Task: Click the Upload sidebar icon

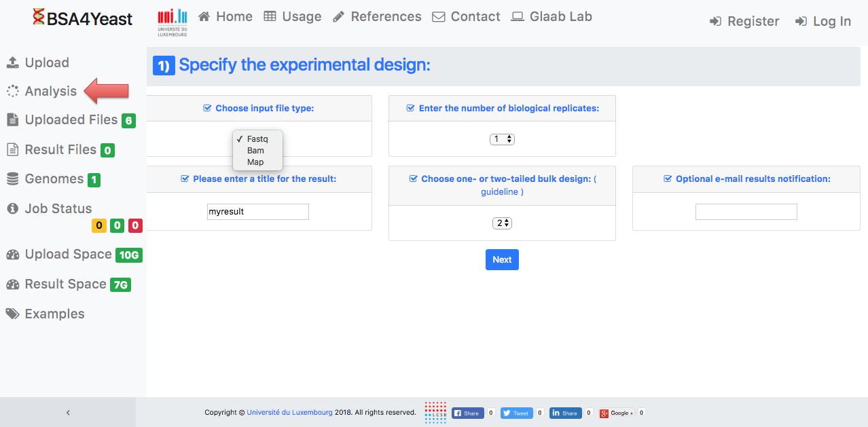Action: coord(12,62)
